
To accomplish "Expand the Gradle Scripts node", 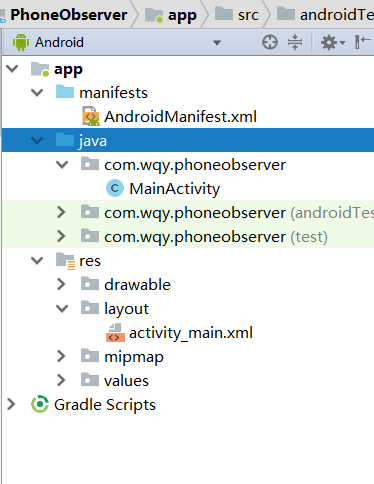I will point(11,404).
